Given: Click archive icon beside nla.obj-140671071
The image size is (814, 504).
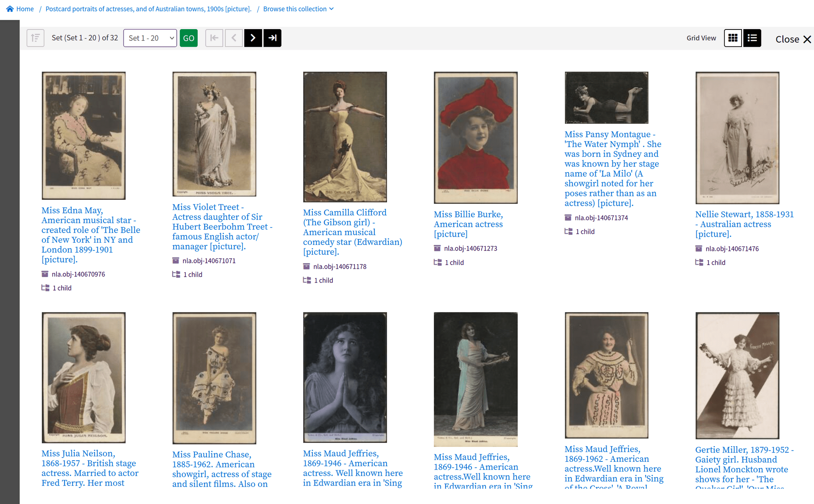Looking at the screenshot, I should tap(176, 261).
